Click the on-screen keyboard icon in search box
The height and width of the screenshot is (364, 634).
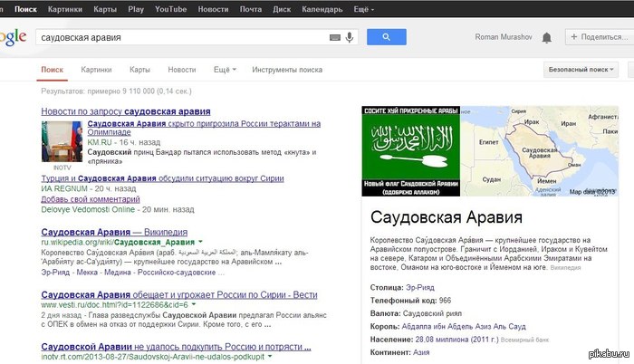click(x=335, y=38)
